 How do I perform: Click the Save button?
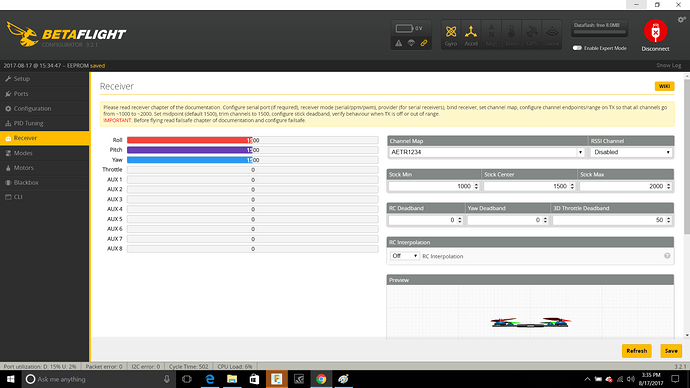pos(671,351)
